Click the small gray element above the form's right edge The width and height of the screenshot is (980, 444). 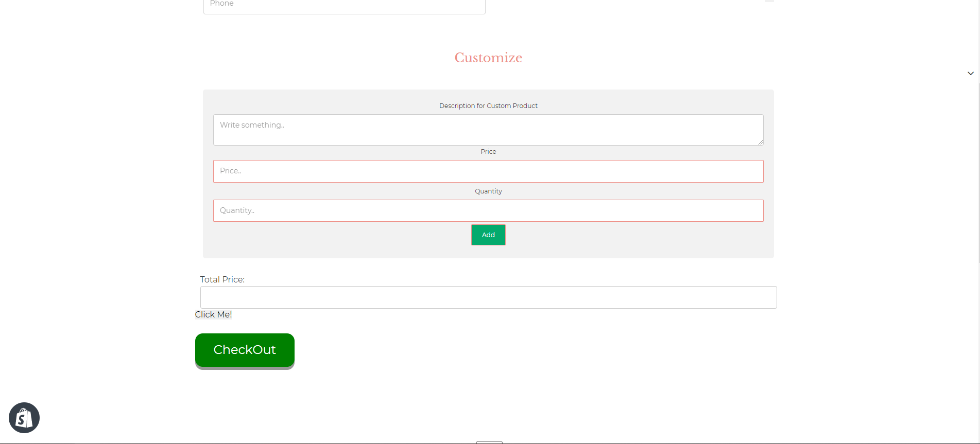coord(769,1)
